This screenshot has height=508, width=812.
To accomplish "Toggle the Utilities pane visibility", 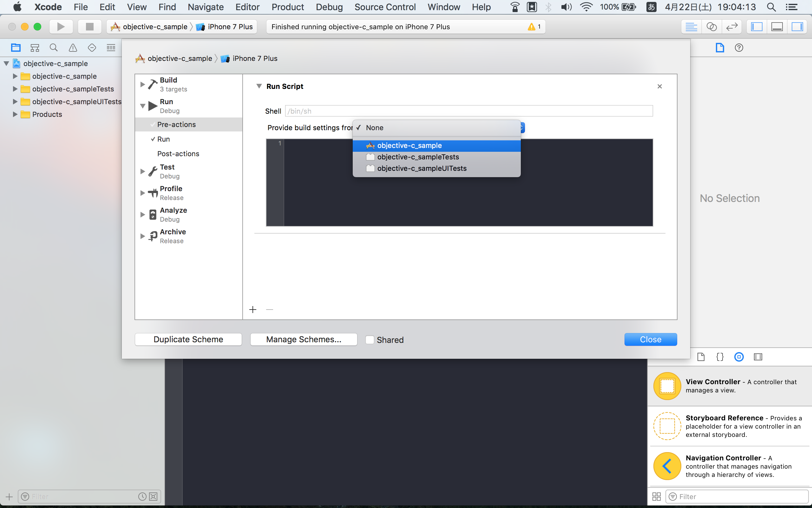I will 797,27.
